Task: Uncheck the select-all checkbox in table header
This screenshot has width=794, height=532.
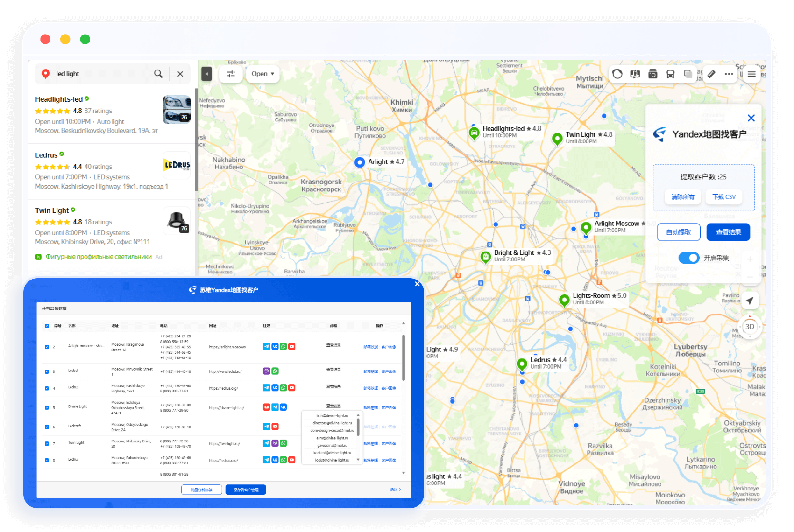Action: click(x=47, y=326)
